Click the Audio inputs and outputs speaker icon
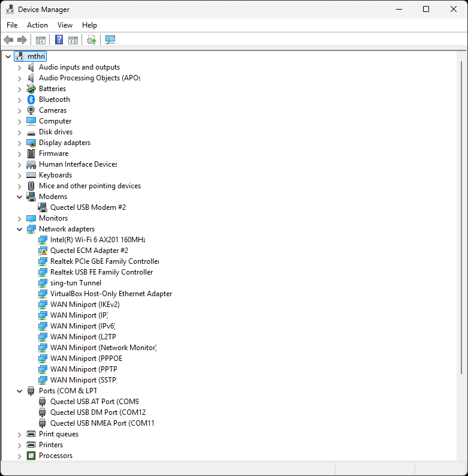 pos(31,67)
